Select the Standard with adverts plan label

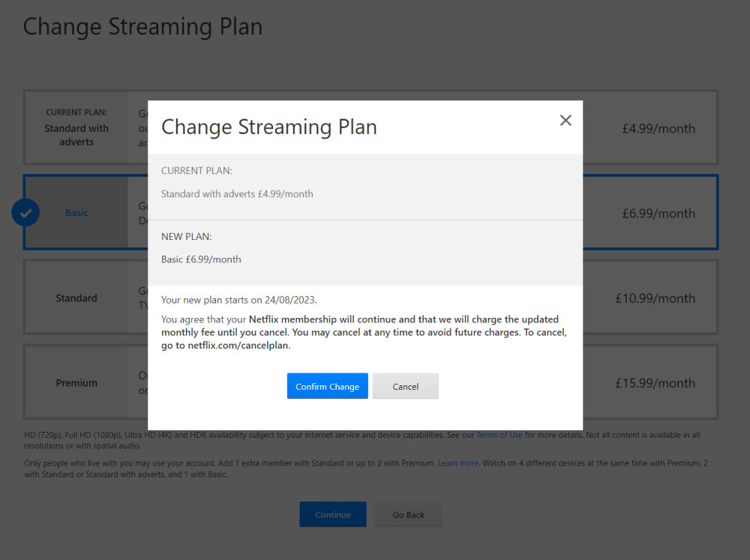[x=76, y=135]
